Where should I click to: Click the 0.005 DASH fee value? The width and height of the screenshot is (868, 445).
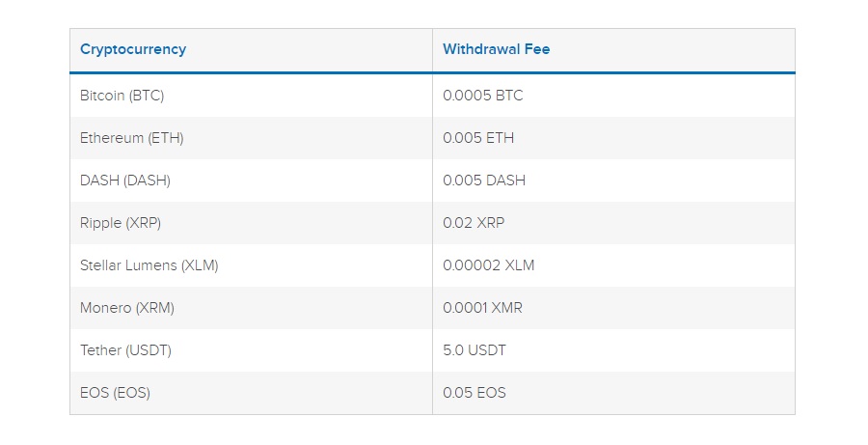(484, 181)
